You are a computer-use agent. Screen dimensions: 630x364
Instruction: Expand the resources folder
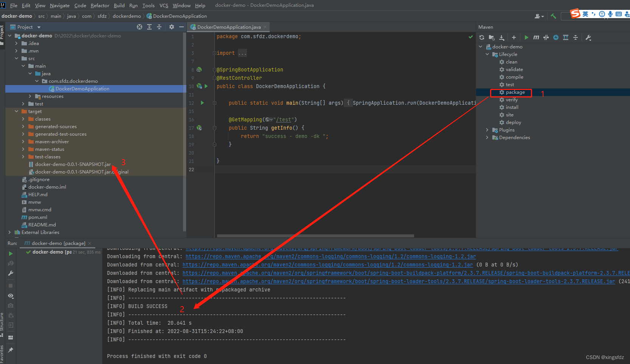tap(30, 96)
